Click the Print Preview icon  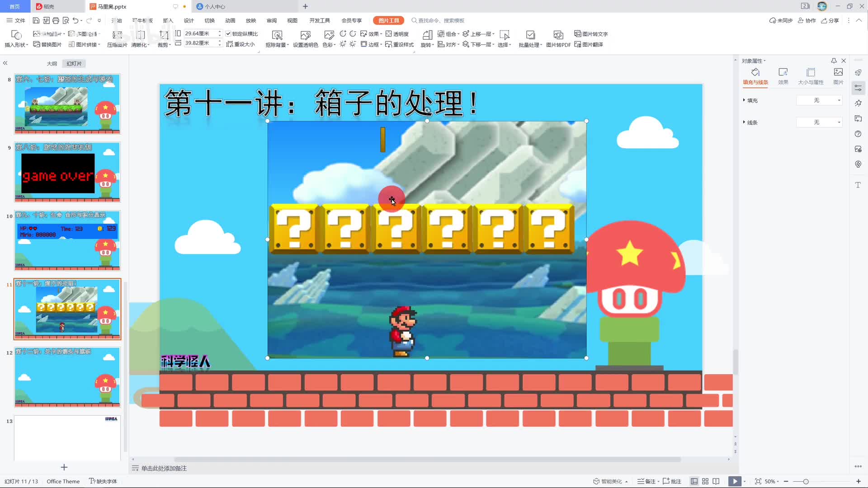pyautogui.click(x=66, y=20)
